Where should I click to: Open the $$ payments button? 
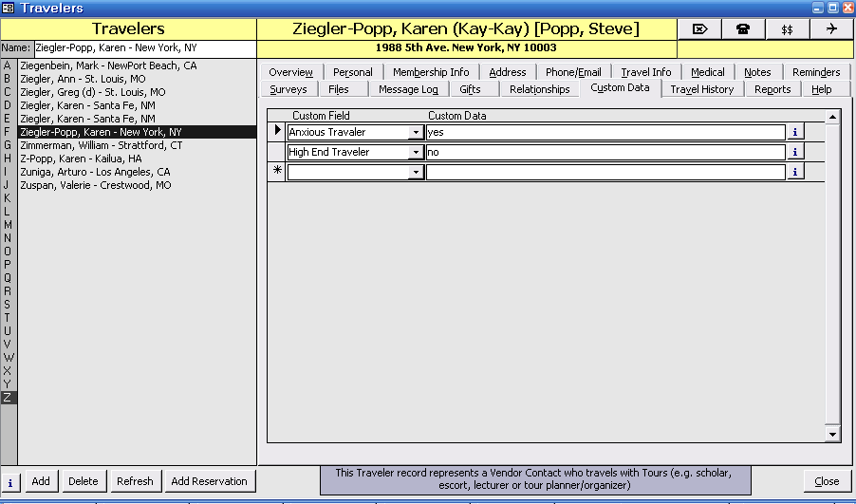pos(787,28)
